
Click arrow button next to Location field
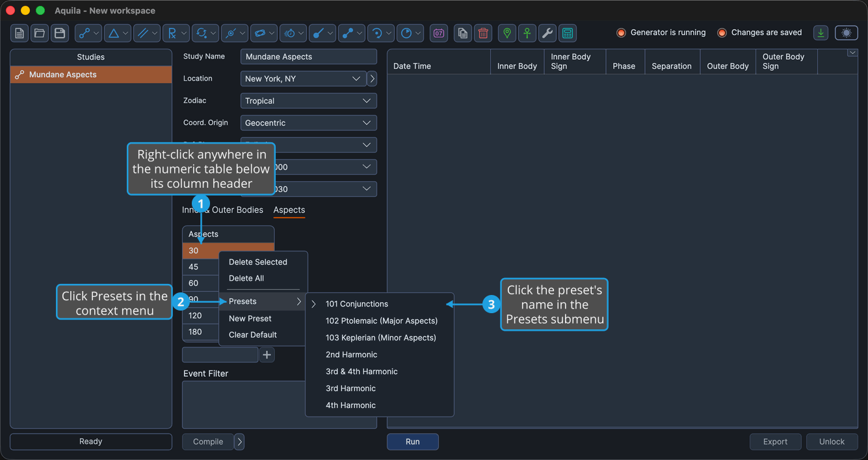coord(372,79)
